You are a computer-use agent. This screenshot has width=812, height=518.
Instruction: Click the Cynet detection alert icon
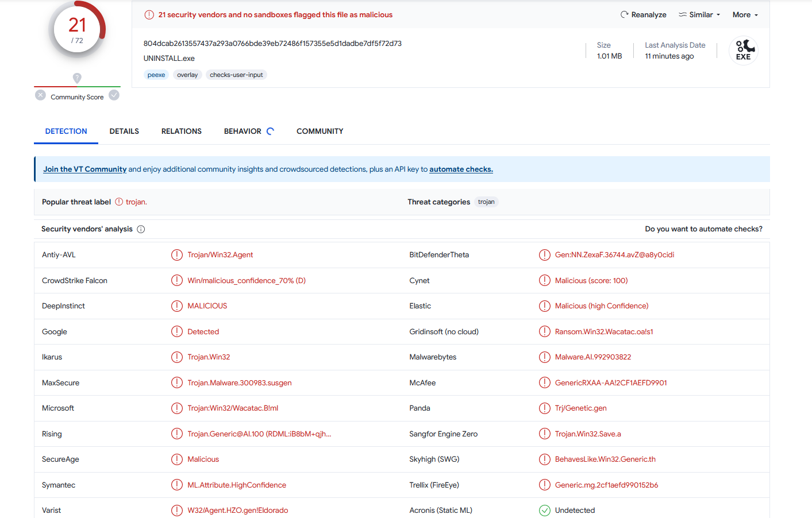point(545,281)
